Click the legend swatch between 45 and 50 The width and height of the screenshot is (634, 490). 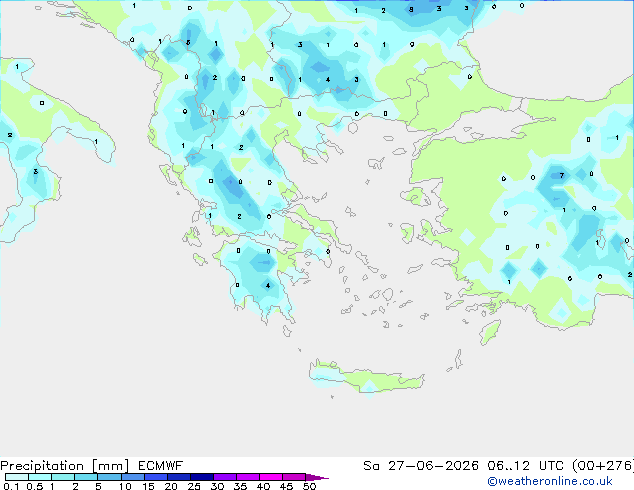click(x=294, y=477)
